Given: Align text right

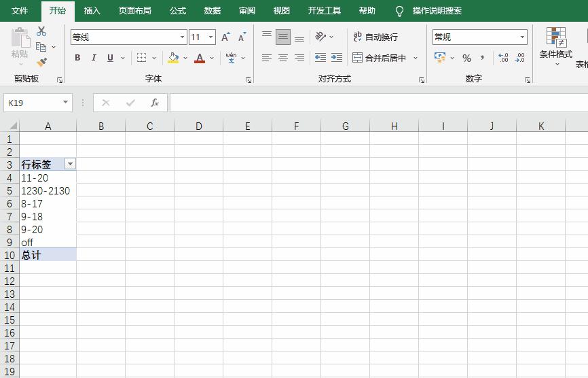Looking at the screenshot, I should (x=299, y=58).
